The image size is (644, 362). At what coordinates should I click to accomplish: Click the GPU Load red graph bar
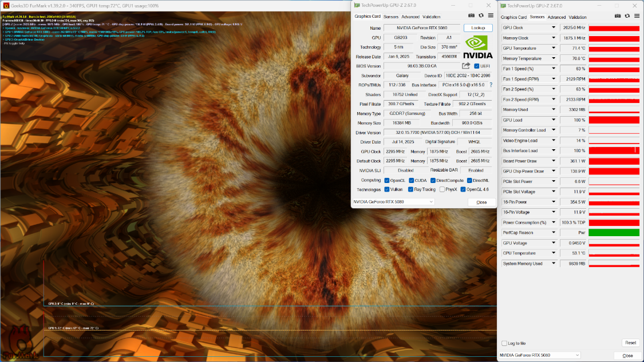(614, 120)
